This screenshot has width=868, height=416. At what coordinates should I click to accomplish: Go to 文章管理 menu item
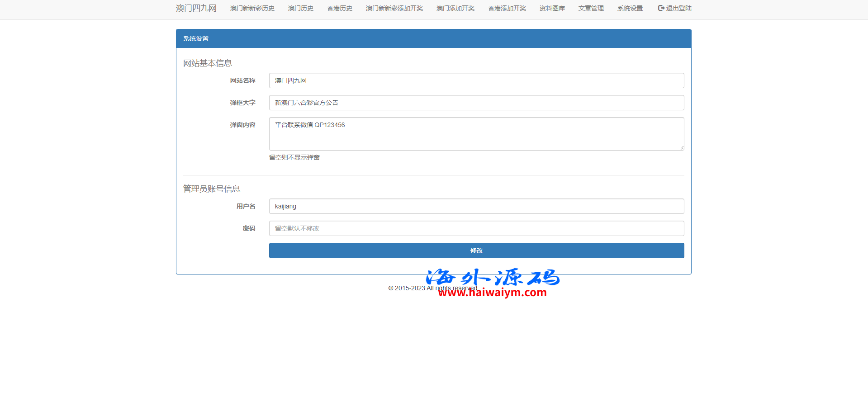pos(591,8)
